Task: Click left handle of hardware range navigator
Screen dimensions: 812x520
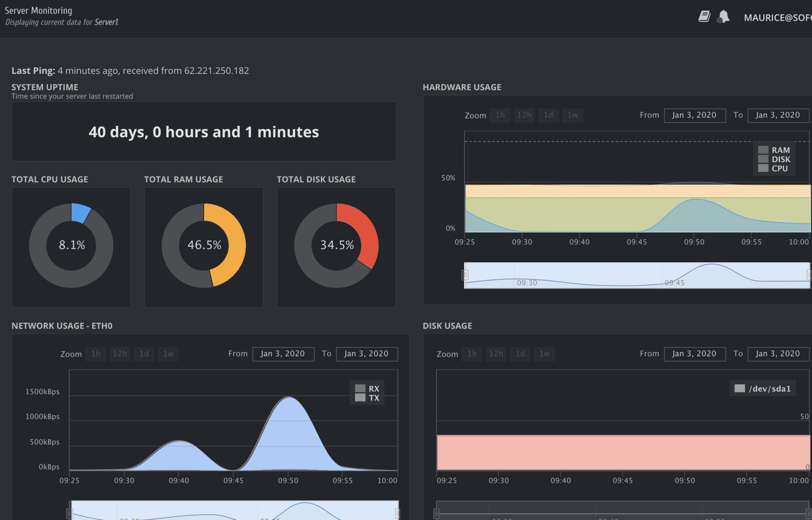Action: 465,275
